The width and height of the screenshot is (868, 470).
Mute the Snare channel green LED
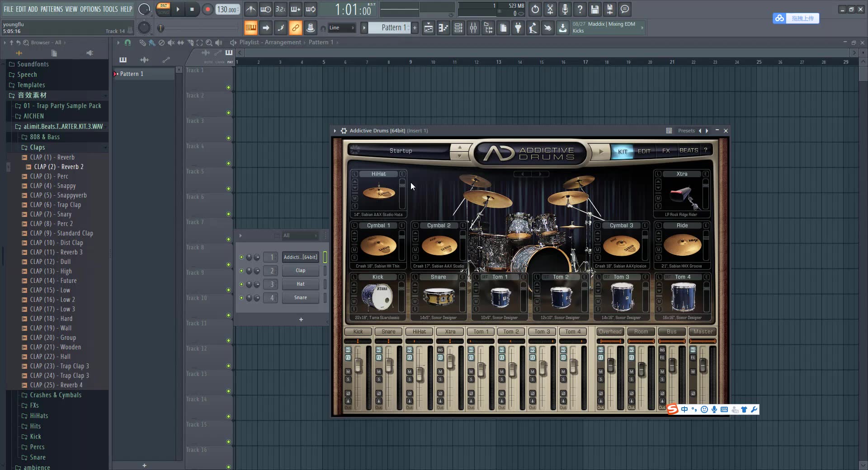pos(241,298)
